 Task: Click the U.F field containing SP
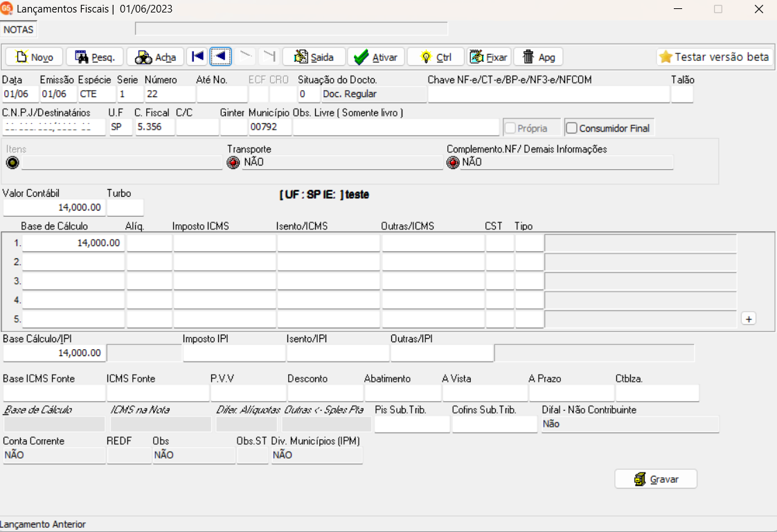[120, 127]
